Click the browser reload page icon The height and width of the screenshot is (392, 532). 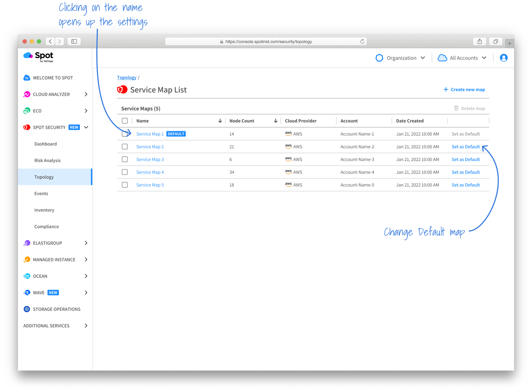pos(362,41)
